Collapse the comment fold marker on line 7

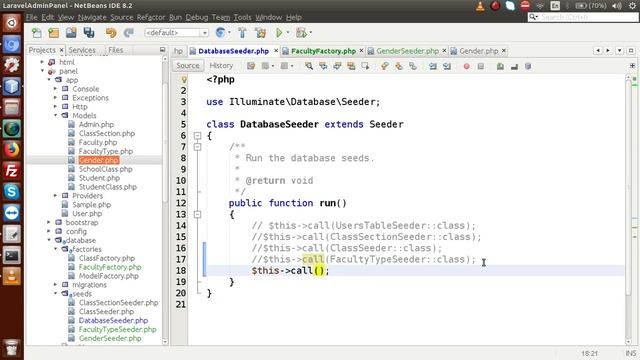pyautogui.click(x=198, y=147)
